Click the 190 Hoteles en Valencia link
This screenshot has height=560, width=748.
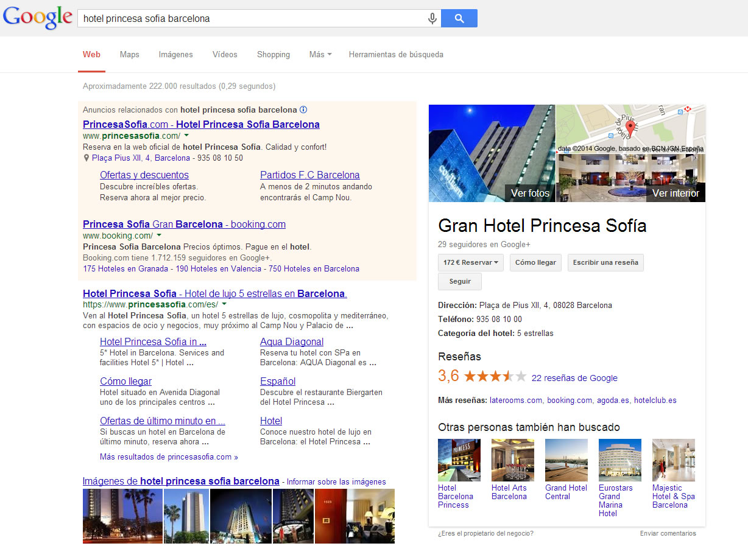pyautogui.click(x=218, y=269)
